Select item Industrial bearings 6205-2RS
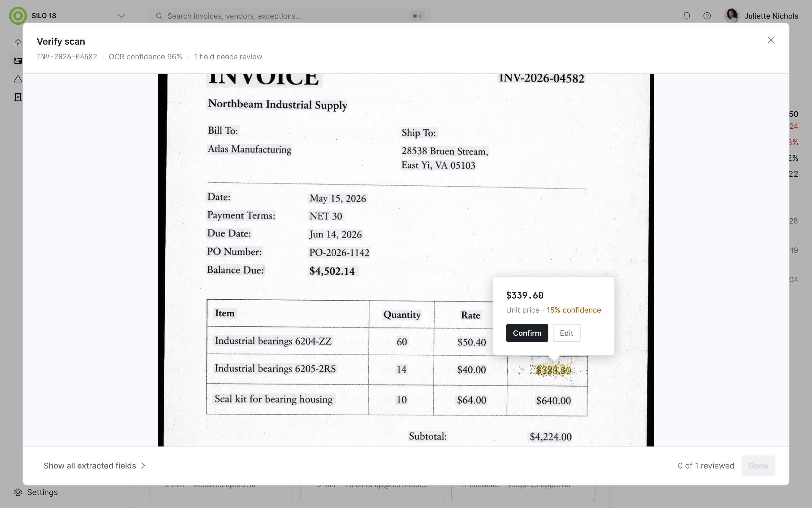812x508 pixels. tap(275, 369)
